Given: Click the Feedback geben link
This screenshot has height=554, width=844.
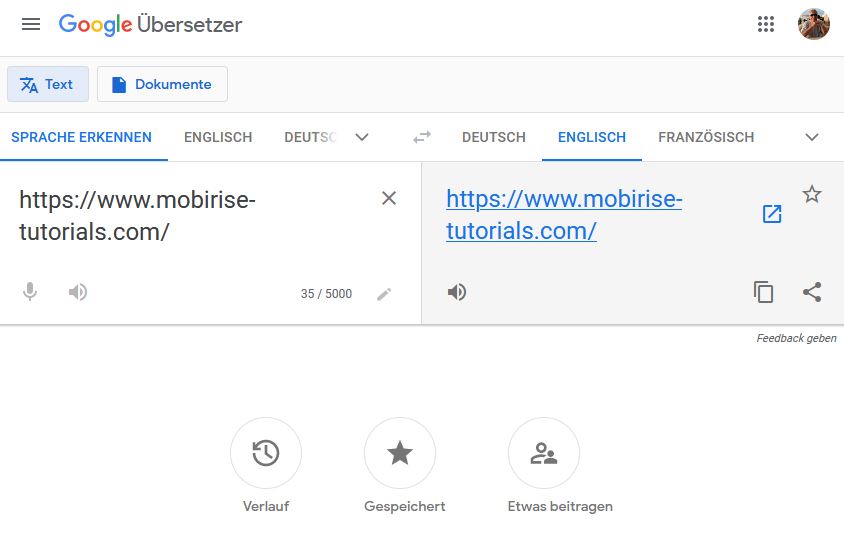Looking at the screenshot, I should click(x=796, y=338).
